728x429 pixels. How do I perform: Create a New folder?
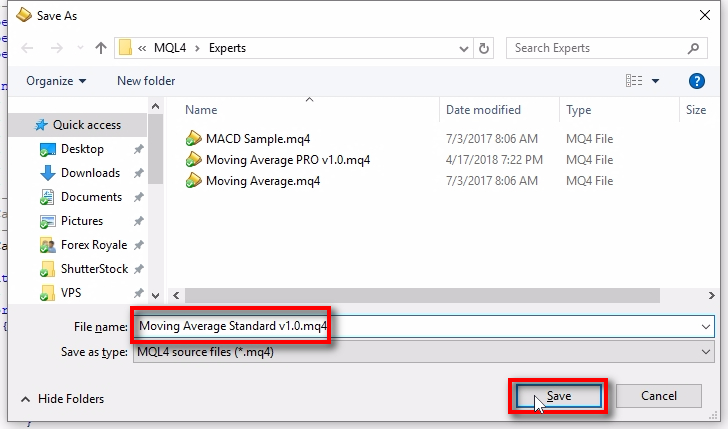(x=146, y=81)
